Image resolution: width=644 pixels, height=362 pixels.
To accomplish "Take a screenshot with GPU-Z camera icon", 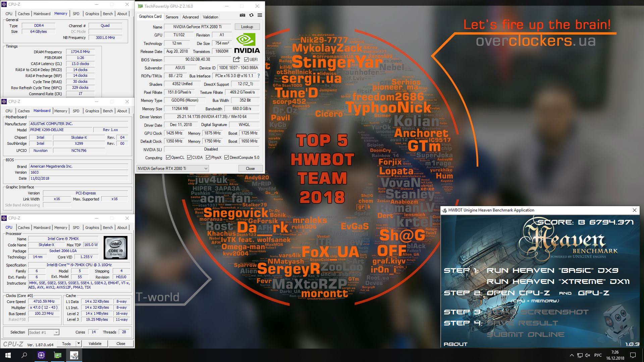I will [x=242, y=15].
